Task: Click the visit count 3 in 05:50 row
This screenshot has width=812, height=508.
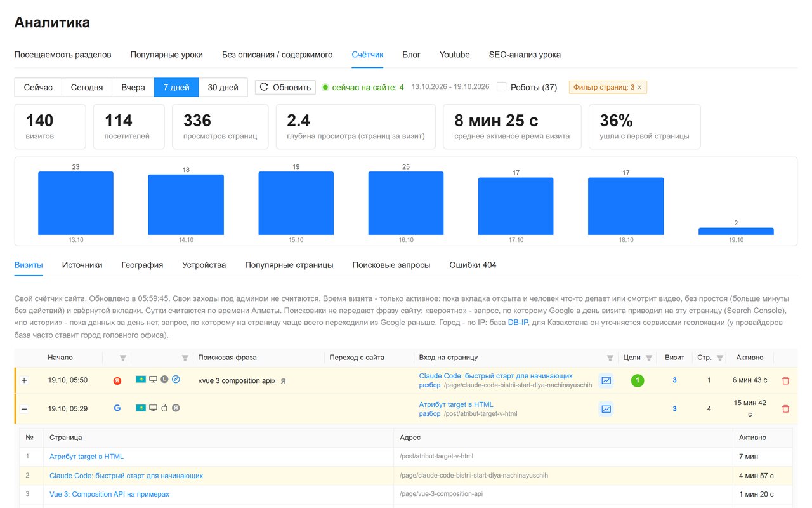Action: pos(674,380)
